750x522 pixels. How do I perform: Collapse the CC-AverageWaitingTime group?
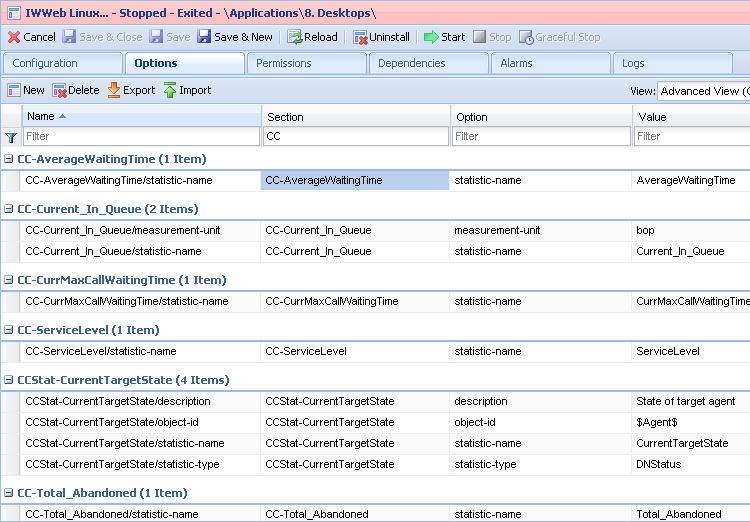coord(9,159)
